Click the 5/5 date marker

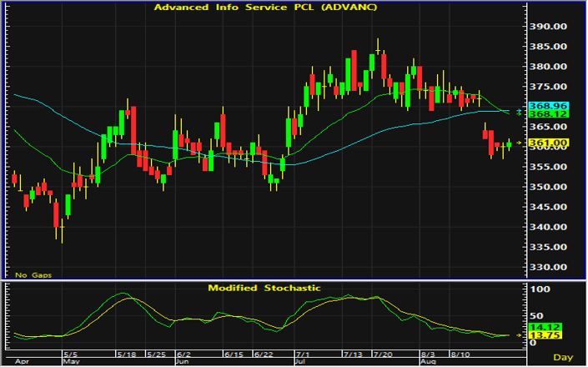pyautogui.click(x=71, y=354)
